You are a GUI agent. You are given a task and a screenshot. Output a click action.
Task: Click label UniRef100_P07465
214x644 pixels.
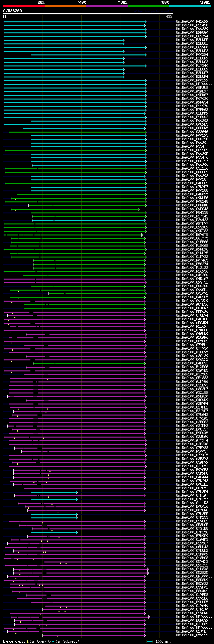click(192, 261)
